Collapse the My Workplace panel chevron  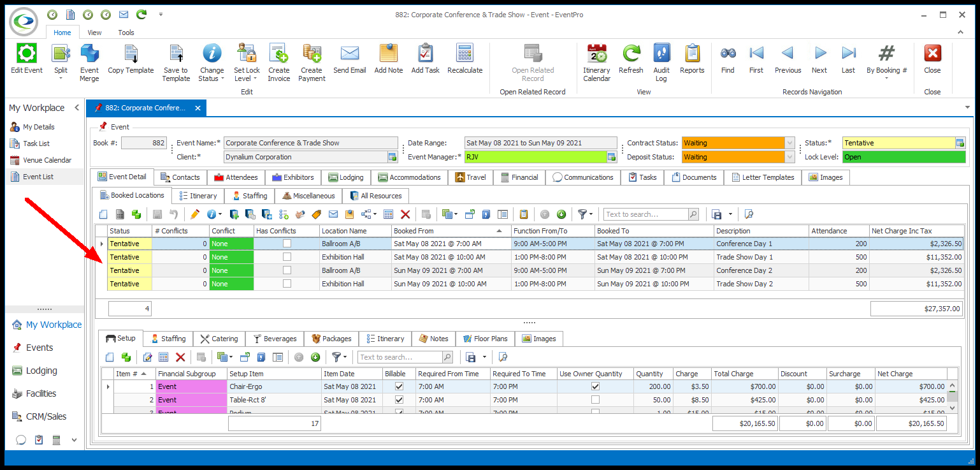point(76,108)
